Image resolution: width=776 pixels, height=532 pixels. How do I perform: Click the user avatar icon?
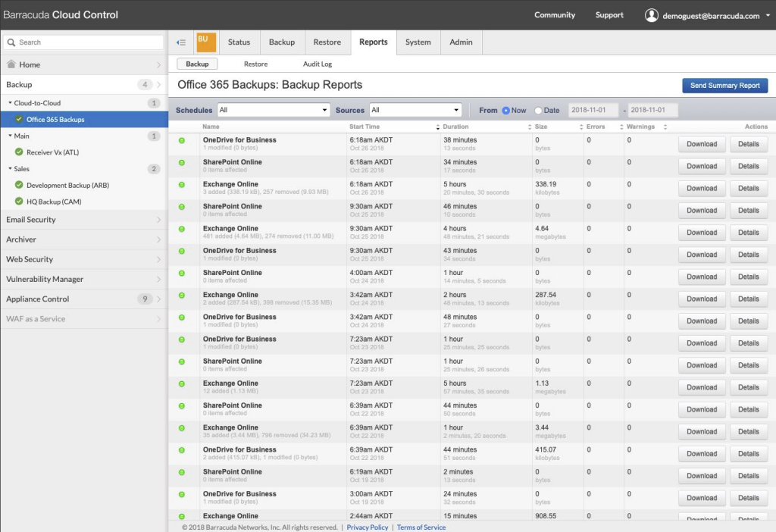(651, 15)
